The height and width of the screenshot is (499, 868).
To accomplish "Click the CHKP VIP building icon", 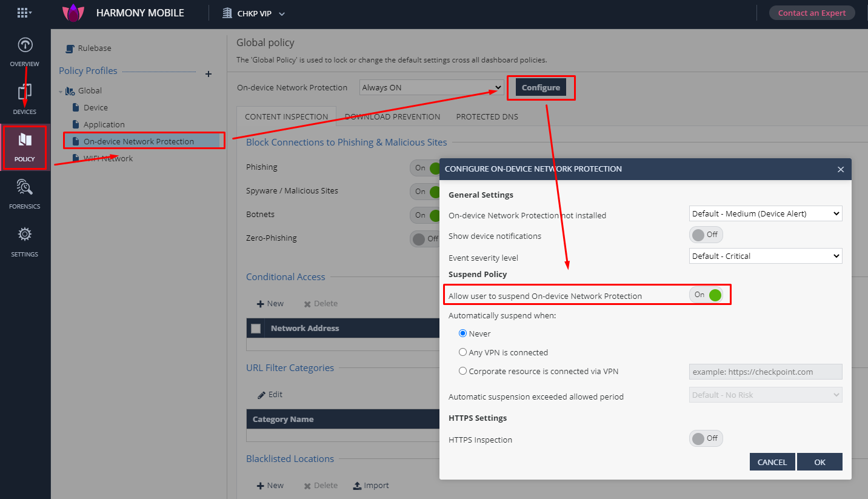I will [x=227, y=13].
